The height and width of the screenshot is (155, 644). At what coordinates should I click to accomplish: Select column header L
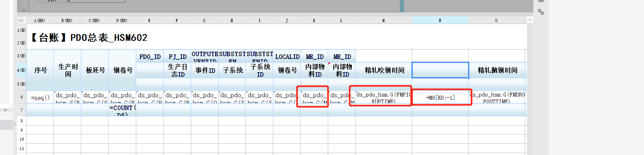(x=341, y=21)
